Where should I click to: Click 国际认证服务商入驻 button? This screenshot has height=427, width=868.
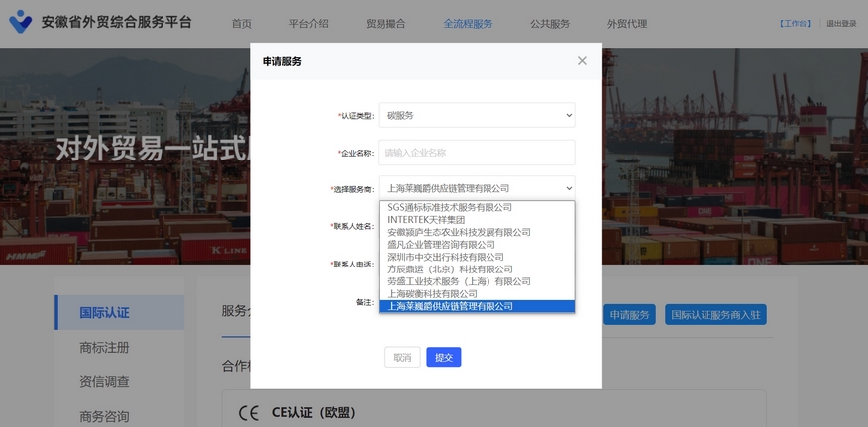coord(715,315)
